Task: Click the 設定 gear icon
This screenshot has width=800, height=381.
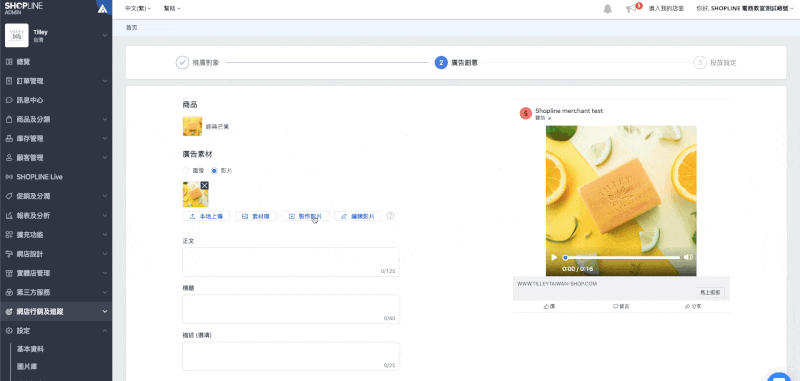Action: [x=9, y=331]
